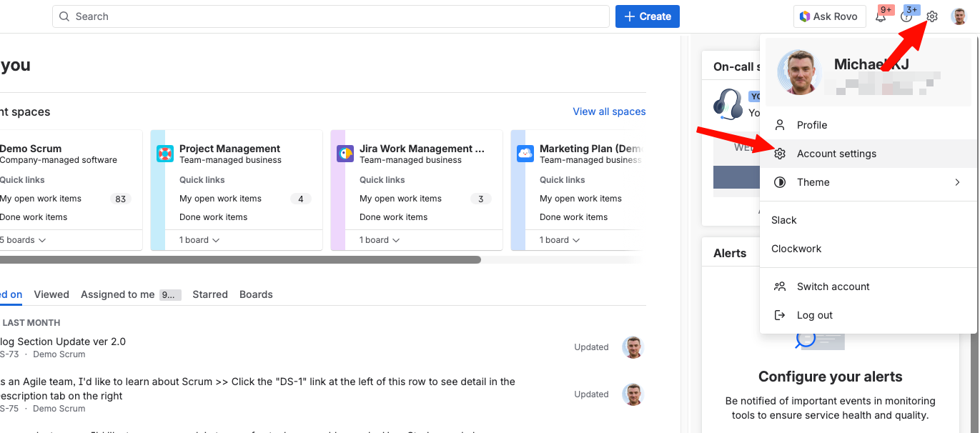Expand the 5 boards dropdown in Demo Scrum

23,240
